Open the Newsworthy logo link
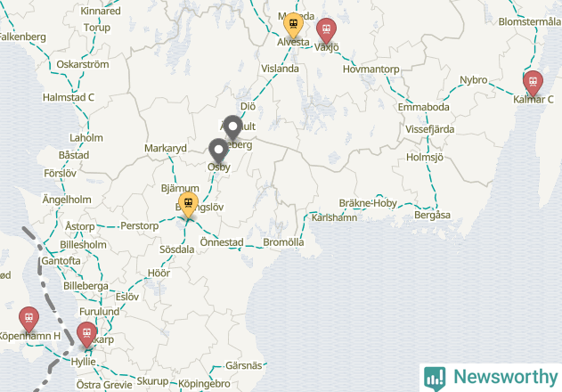562x392 pixels. click(491, 377)
